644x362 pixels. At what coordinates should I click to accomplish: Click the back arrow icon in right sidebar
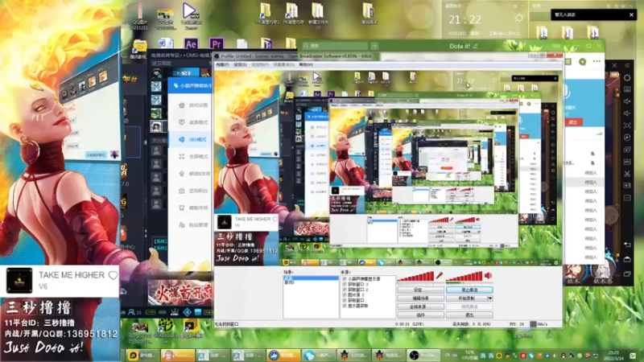[x=627, y=245]
